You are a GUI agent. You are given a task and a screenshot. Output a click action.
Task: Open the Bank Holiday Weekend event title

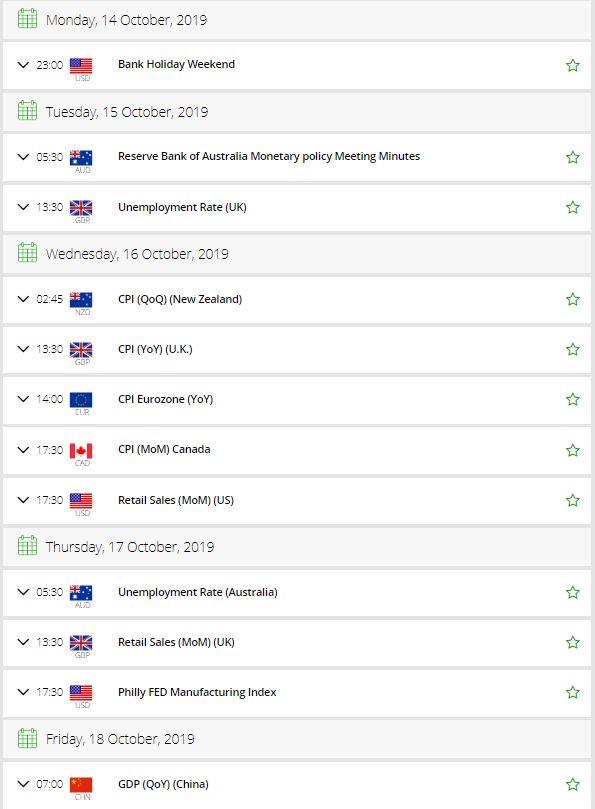click(176, 64)
